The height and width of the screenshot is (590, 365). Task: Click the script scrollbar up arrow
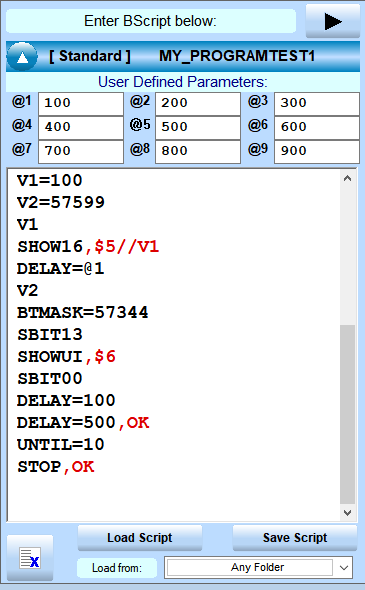(348, 178)
